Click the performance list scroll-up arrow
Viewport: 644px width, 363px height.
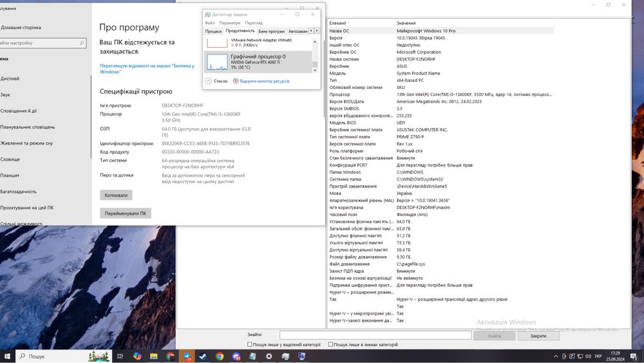315,42
